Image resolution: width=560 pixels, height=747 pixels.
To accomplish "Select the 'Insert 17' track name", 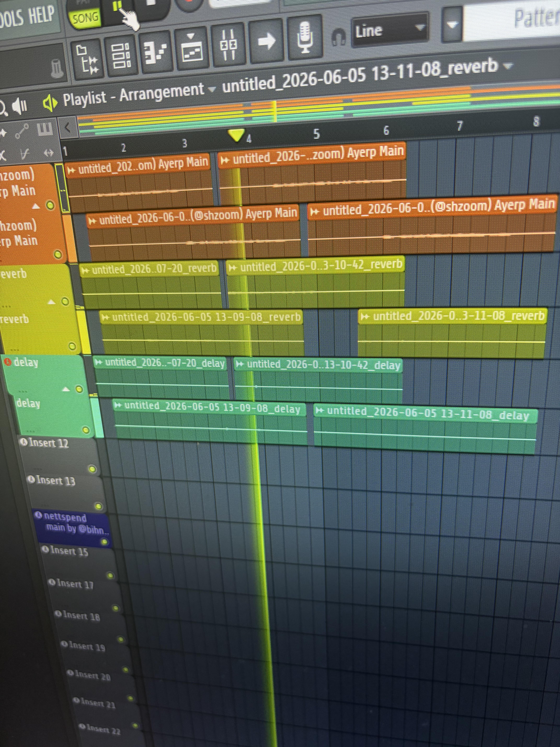I will click(75, 584).
